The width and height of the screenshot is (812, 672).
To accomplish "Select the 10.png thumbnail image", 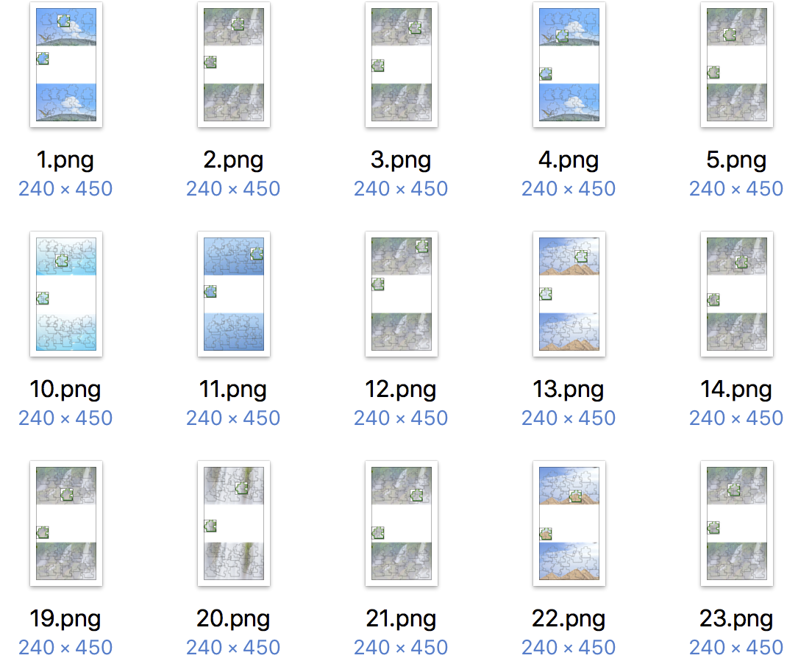I will point(65,293).
